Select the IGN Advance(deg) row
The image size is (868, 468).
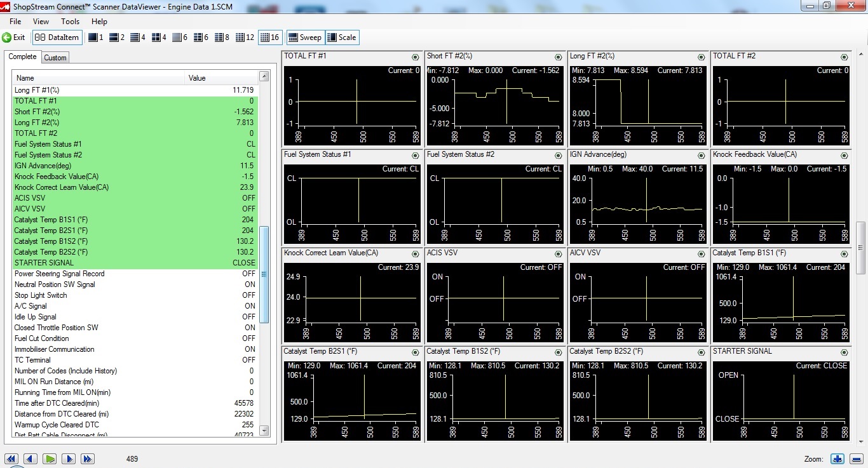[136, 166]
